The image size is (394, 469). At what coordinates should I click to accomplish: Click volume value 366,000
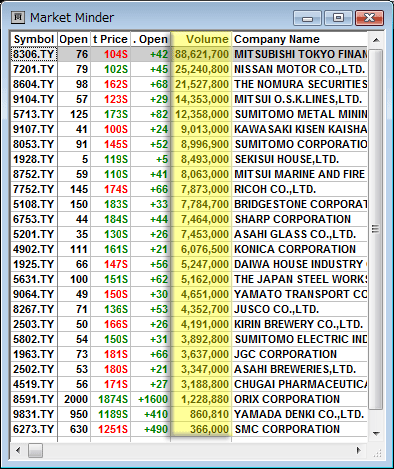tap(209, 429)
